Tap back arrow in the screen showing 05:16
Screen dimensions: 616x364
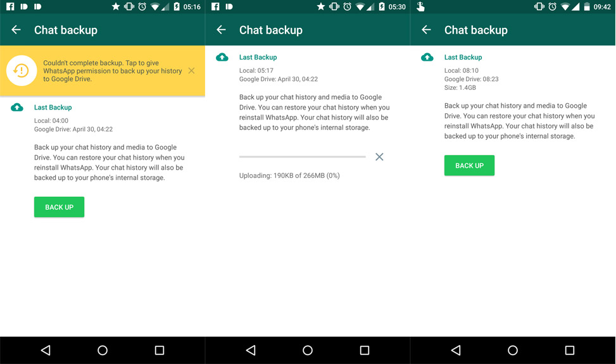(16, 30)
